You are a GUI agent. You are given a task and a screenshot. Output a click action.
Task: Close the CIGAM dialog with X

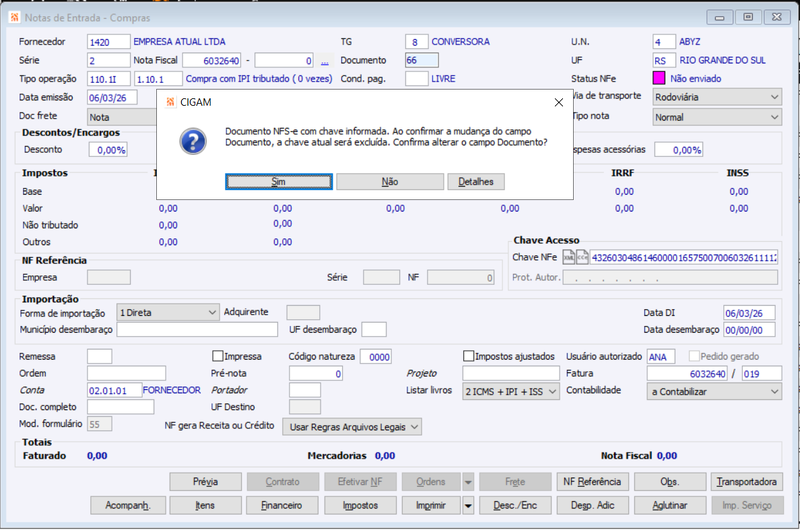pyautogui.click(x=559, y=103)
